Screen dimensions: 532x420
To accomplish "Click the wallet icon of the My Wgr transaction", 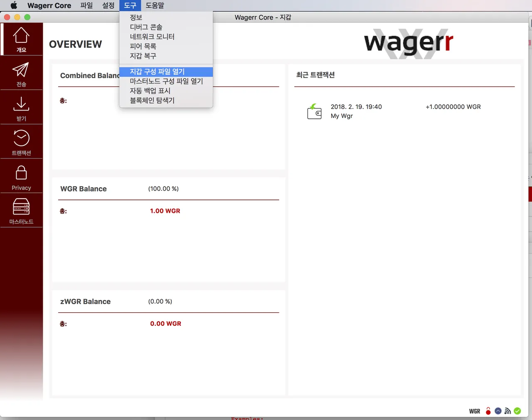I will pos(314,111).
